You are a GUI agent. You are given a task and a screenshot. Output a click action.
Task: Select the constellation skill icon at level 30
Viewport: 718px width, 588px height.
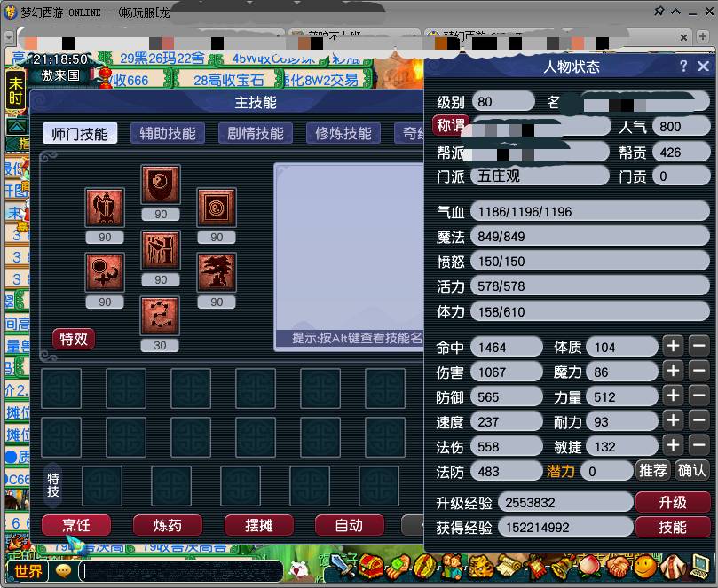(x=160, y=316)
